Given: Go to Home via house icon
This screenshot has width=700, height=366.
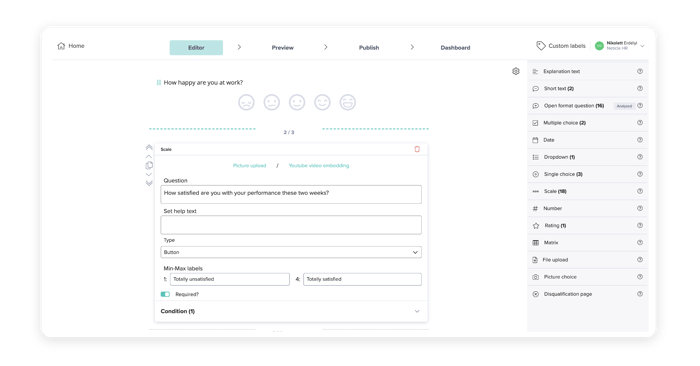Looking at the screenshot, I should [61, 46].
